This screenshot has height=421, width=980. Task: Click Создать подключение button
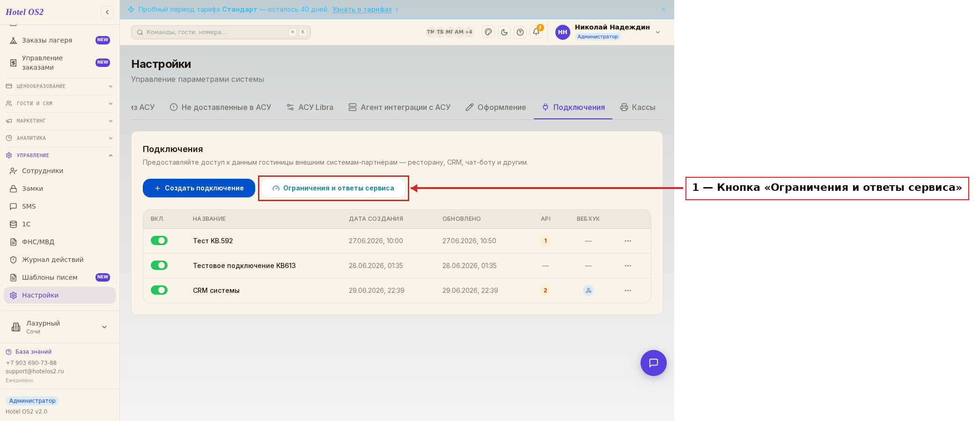pos(199,188)
